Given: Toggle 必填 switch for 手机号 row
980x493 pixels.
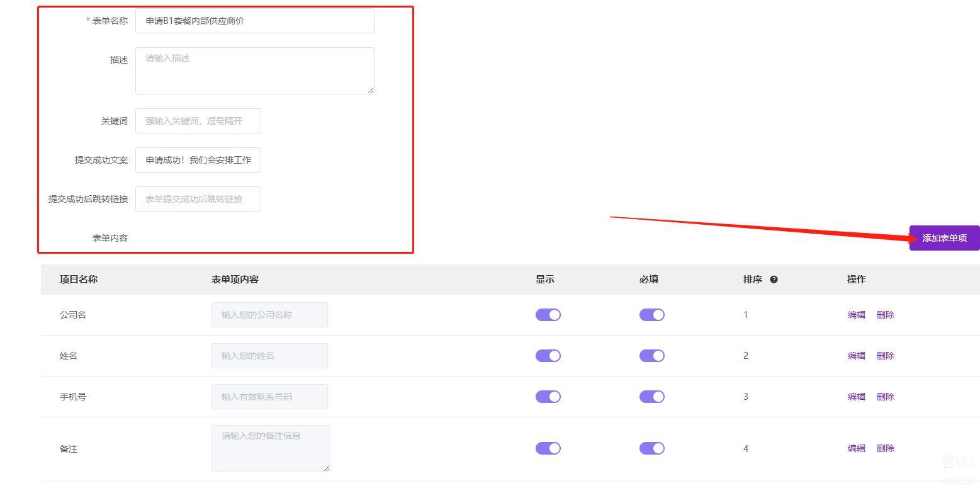Looking at the screenshot, I should coord(651,397).
